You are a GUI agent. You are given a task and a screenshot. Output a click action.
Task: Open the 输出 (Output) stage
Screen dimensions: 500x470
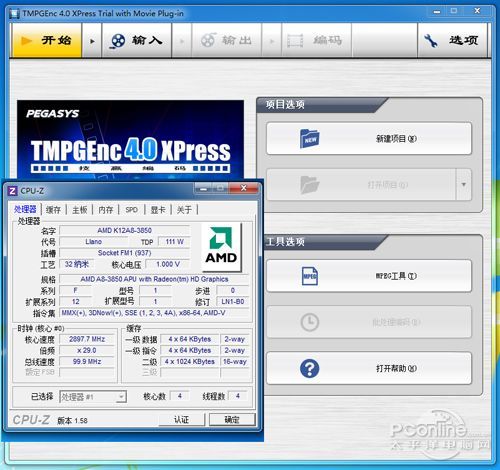(227, 40)
